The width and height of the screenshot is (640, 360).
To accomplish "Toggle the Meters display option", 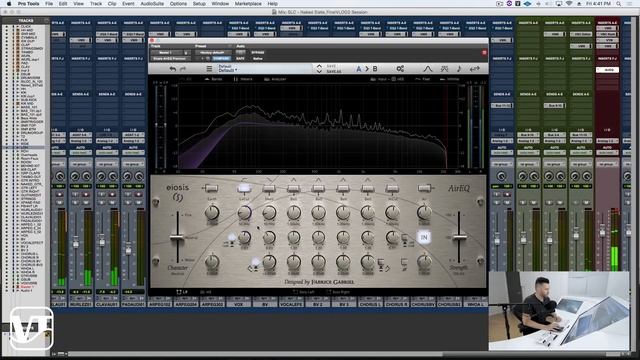I will coord(243,79).
